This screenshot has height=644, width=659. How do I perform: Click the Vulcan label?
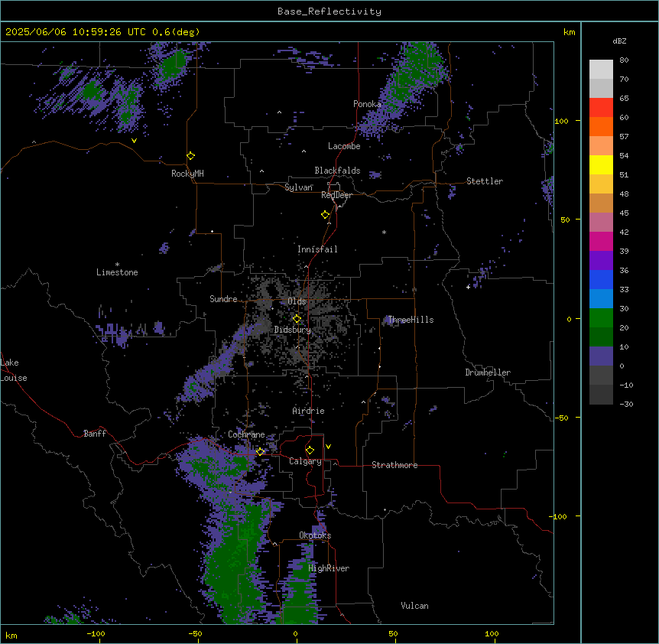click(x=414, y=606)
